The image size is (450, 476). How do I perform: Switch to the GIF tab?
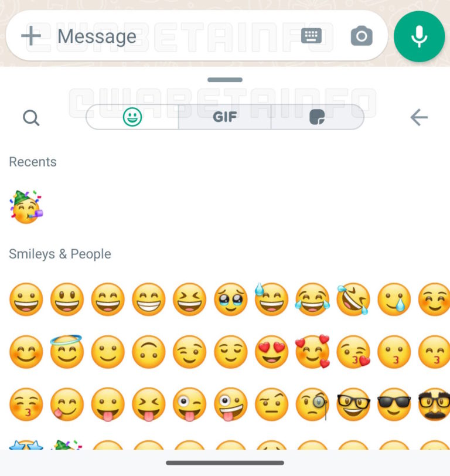coord(224,117)
